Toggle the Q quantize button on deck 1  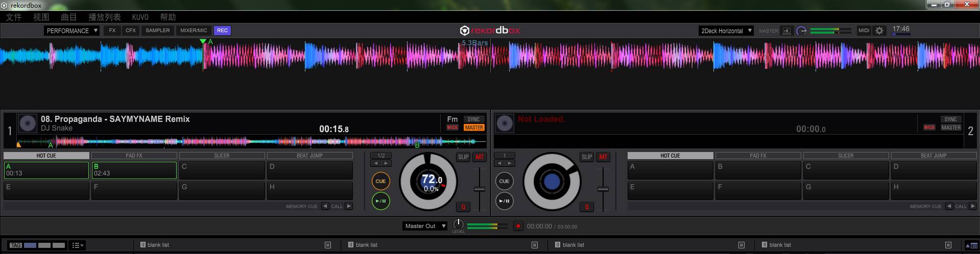pos(463,207)
